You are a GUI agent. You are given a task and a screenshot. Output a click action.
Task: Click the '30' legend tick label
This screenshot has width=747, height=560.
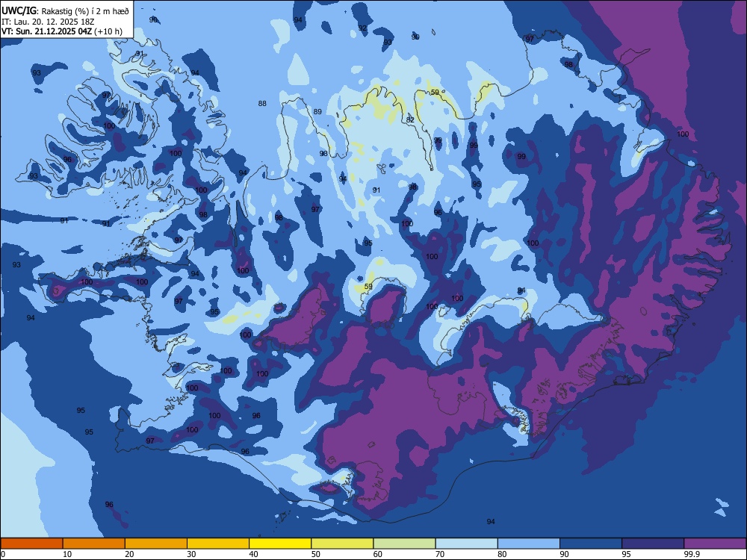click(x=191, y=554)
